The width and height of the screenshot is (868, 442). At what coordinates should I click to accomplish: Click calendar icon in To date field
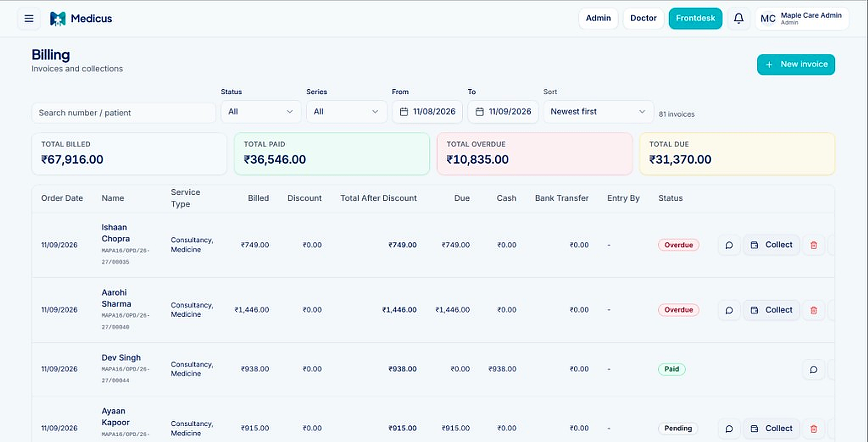click(479, 112)
